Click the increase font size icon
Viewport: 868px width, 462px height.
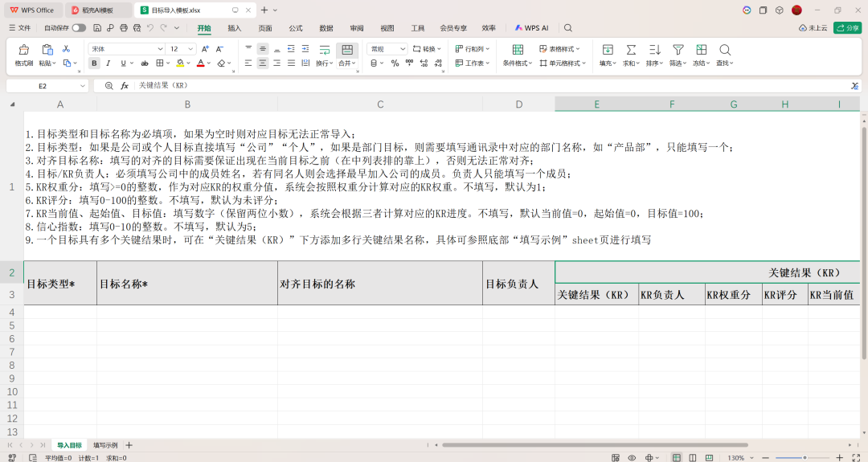click(205, 49)
